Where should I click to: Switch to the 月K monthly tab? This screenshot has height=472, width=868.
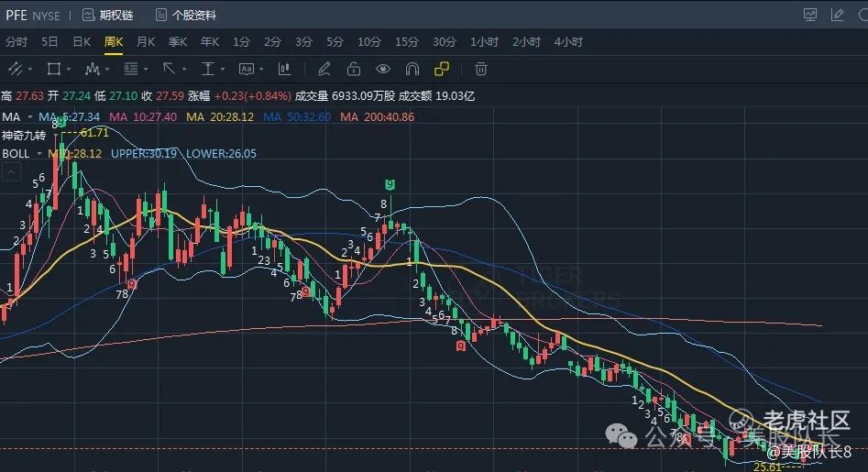click(x=146, y=42)
